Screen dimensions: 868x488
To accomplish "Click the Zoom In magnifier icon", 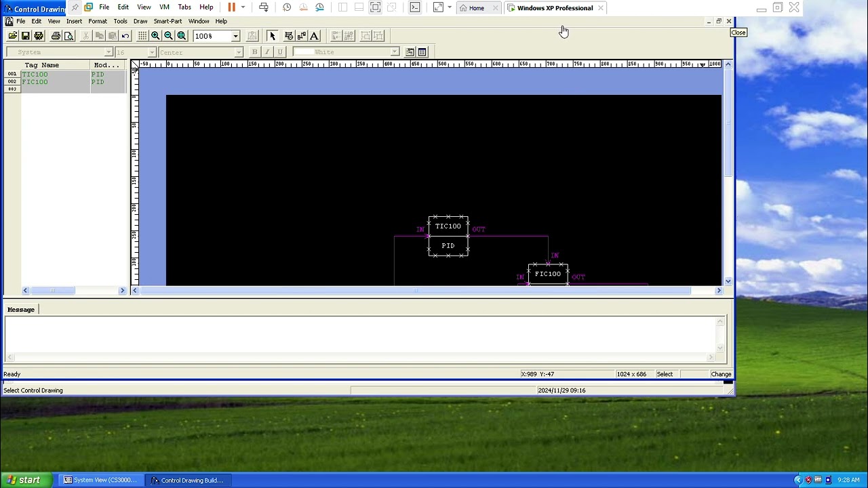I will coord(155,36).
